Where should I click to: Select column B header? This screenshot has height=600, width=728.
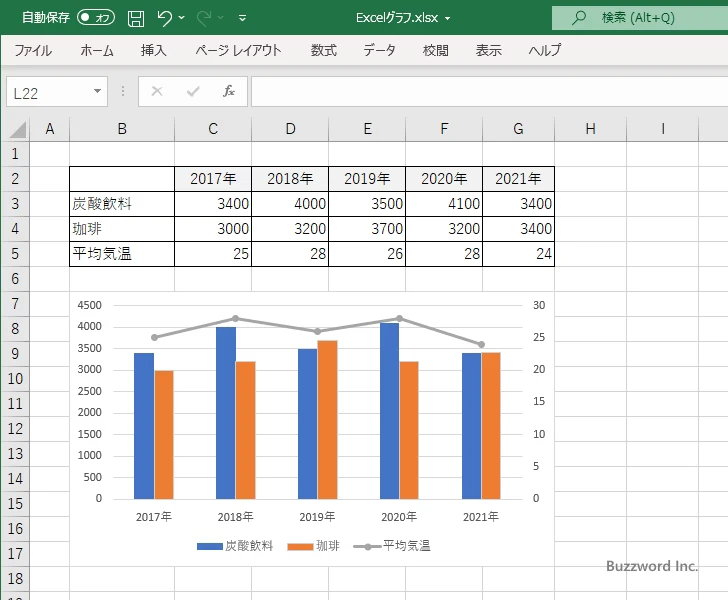(x=122, y=129)
